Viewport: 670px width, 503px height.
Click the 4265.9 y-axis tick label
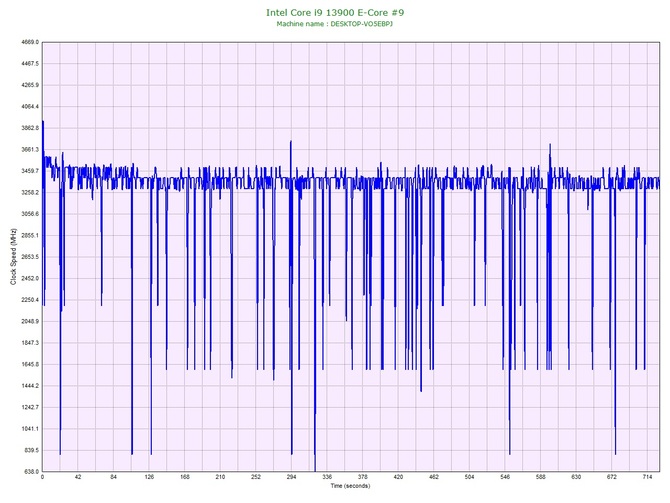[30, 85]
